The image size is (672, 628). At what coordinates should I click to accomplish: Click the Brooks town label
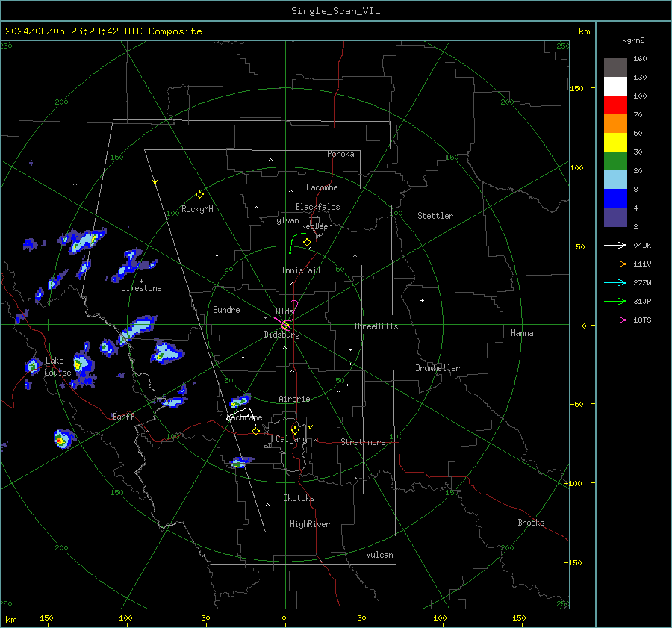point(531,523)
